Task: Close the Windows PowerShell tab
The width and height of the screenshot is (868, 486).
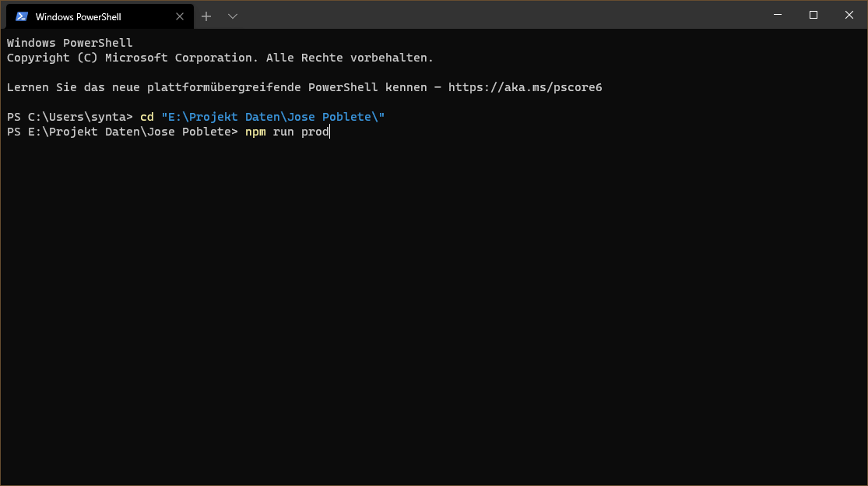Action: pos(180,16)
